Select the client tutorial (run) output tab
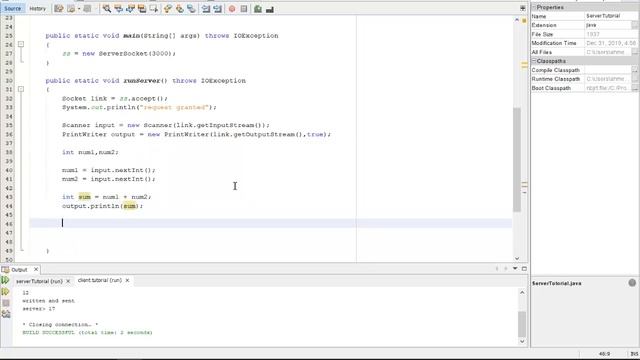 (100, 280)
